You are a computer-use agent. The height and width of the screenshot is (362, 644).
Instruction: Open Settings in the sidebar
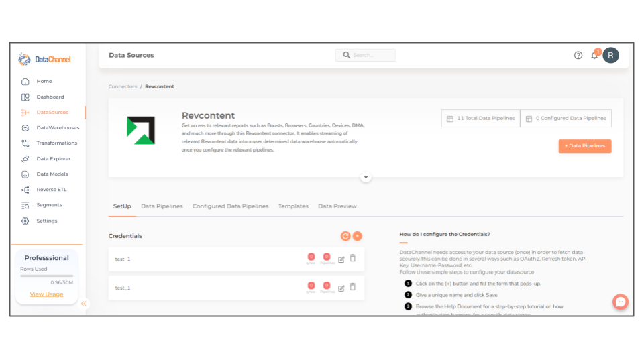(x=47, y=221)
